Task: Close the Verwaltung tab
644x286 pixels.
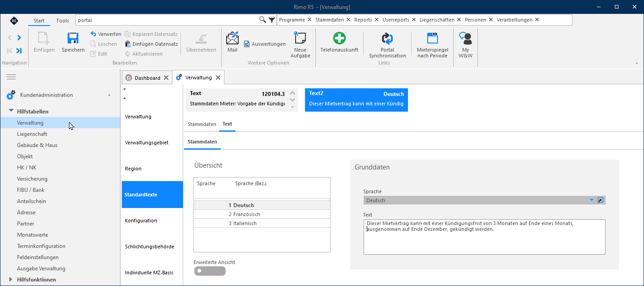Action: (218, 78)
